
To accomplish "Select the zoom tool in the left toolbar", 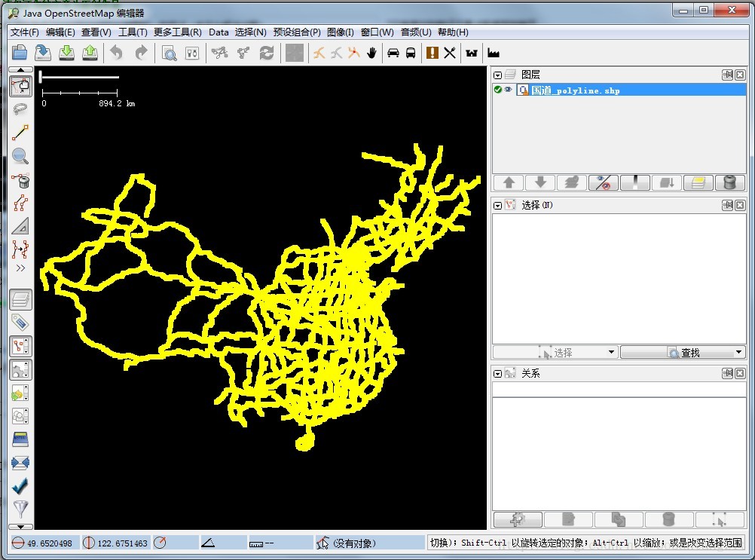I will [x=20, y=156].
